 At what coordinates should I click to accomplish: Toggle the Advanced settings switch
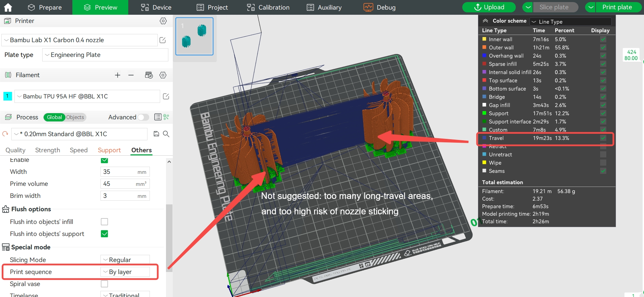click(x=143, y=117)
